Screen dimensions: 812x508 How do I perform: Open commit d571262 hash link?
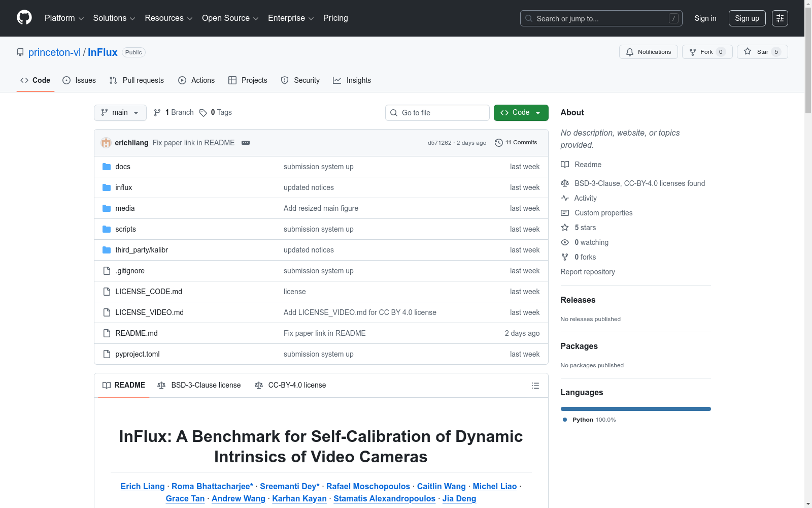[439, 143]
